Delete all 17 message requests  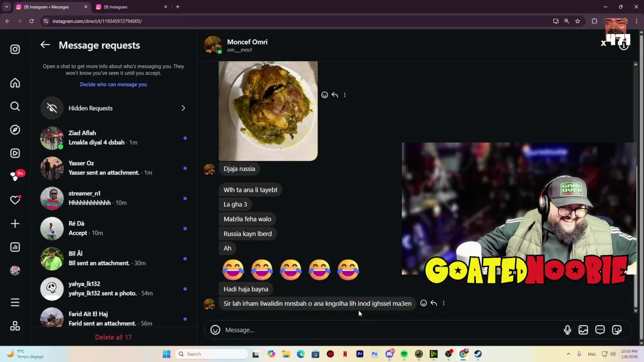[x=113, y=337]
